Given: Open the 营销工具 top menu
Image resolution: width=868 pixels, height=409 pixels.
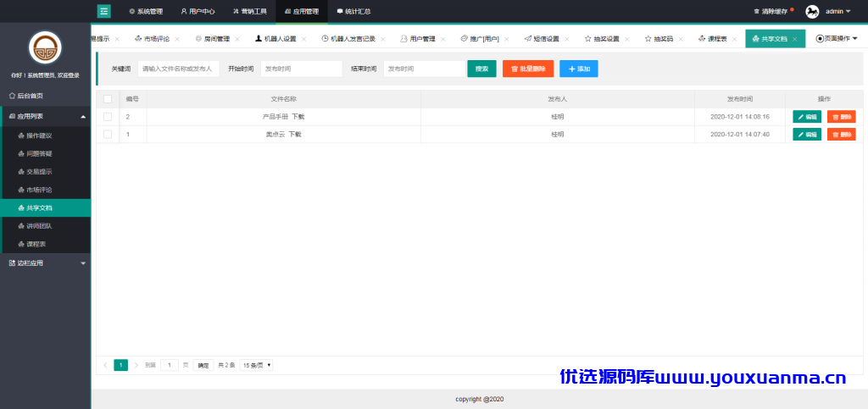Looking at the screenshot, I should (250, 11).
